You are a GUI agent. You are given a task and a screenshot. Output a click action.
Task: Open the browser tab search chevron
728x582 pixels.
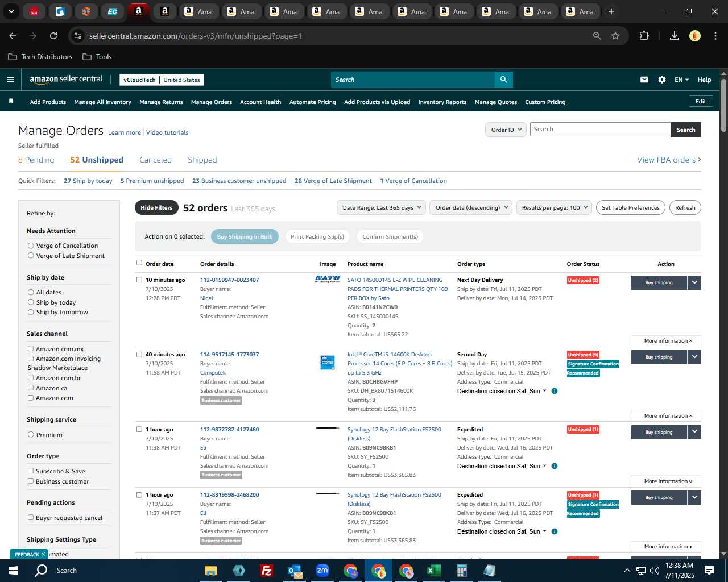[11, 11]
